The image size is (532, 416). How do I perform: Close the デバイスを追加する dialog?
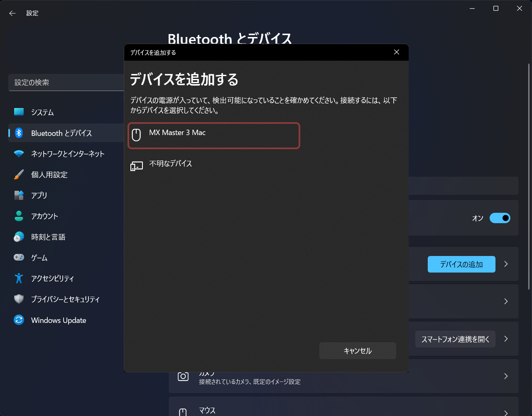(x=396, y=52)
